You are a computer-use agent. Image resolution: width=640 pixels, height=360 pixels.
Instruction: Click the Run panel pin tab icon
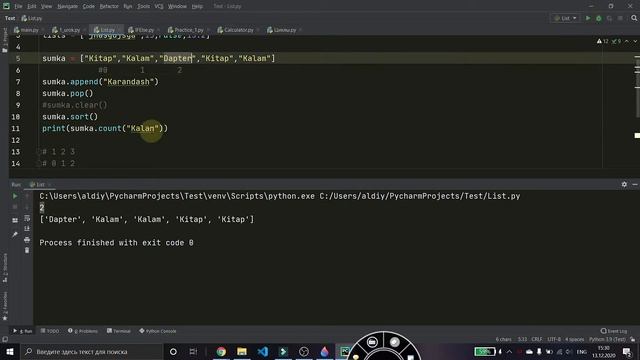click(x=15, y=234)
